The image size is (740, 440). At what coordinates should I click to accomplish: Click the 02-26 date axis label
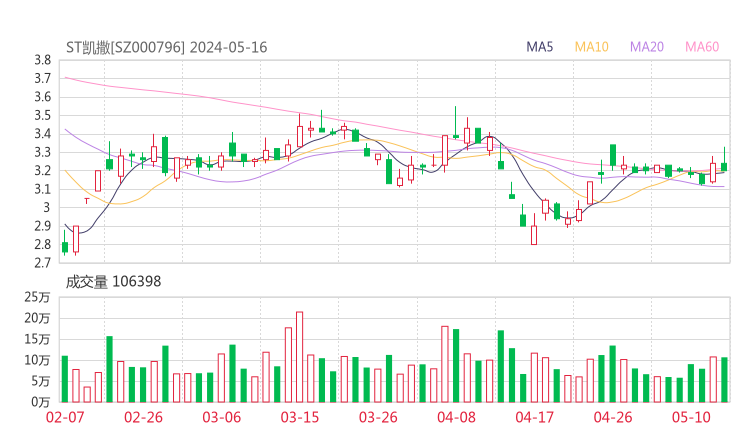[143, 417]
